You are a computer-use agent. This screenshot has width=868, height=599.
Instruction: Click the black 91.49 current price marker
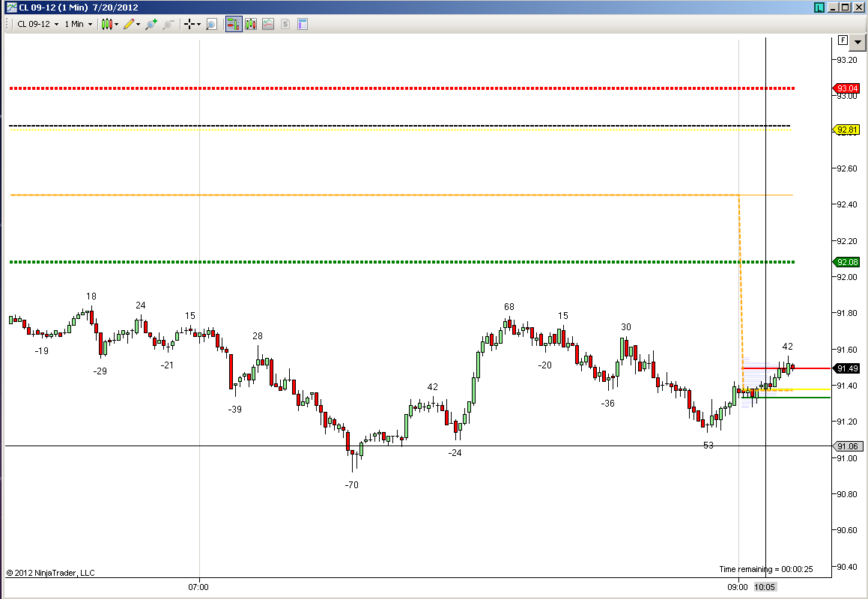click(846, 368)
